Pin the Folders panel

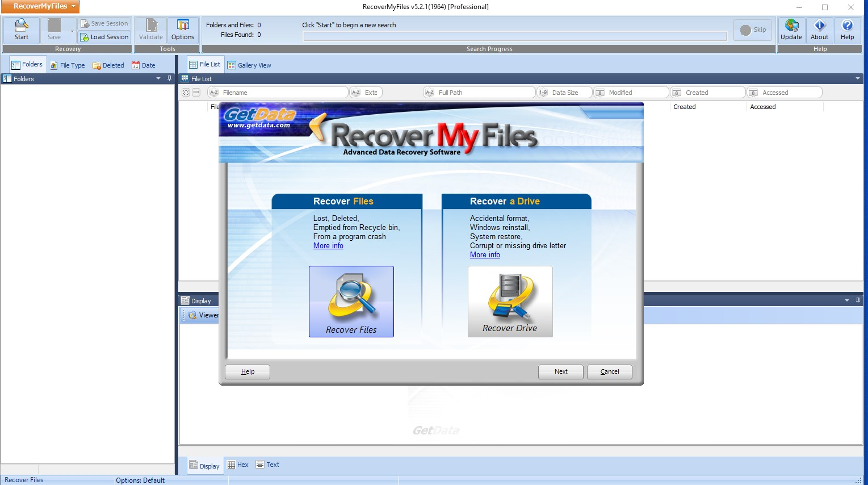point(169,79)
